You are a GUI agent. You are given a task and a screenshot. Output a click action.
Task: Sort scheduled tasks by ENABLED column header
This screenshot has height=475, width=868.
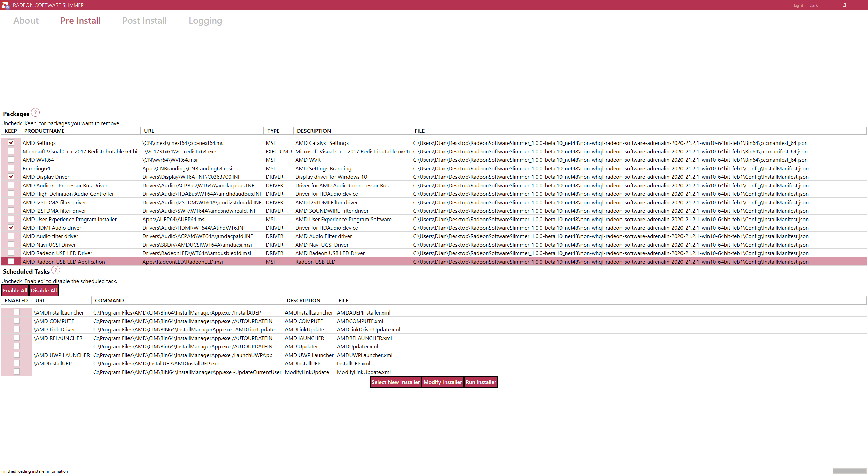[17, 300]
